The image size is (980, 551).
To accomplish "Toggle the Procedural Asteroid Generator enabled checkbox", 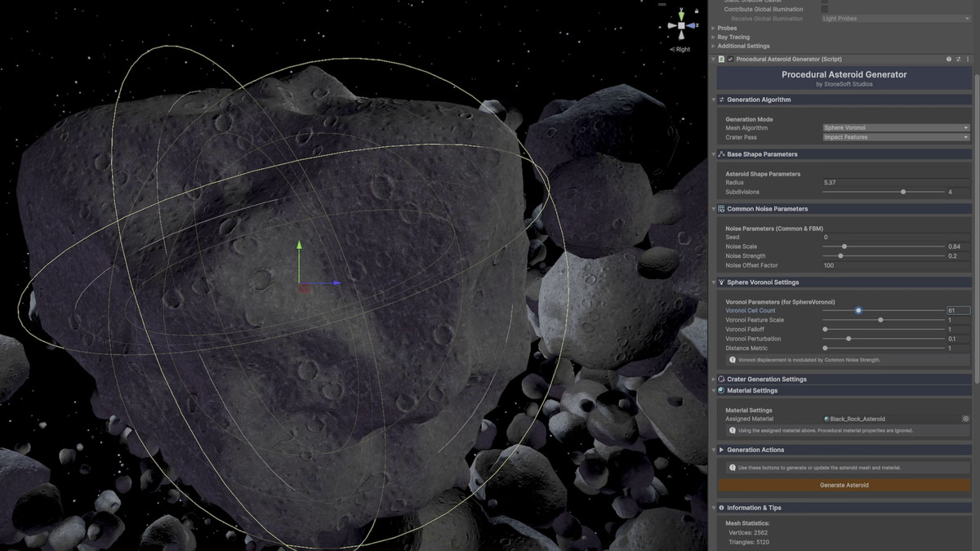I will [x=731, y=59].
